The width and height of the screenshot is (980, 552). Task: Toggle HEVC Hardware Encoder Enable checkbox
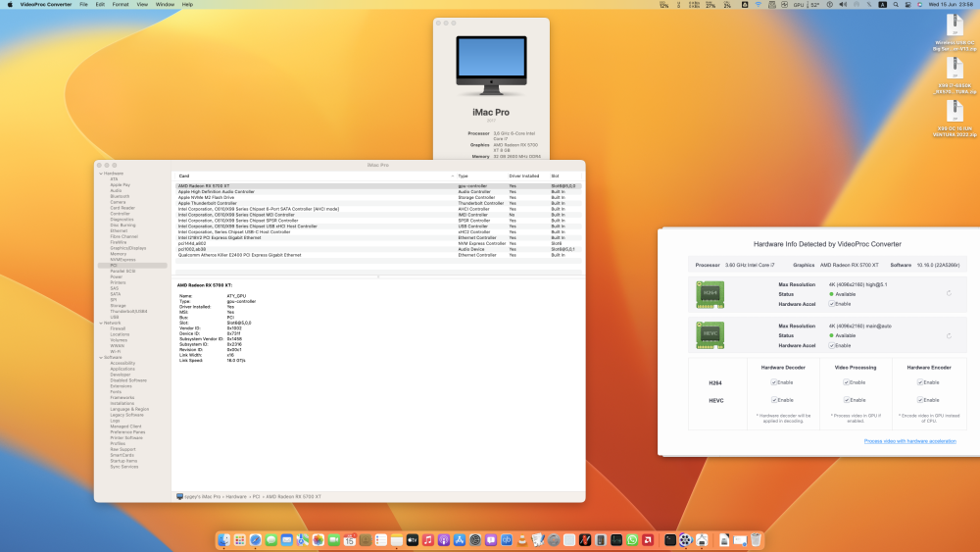[920, 399]
